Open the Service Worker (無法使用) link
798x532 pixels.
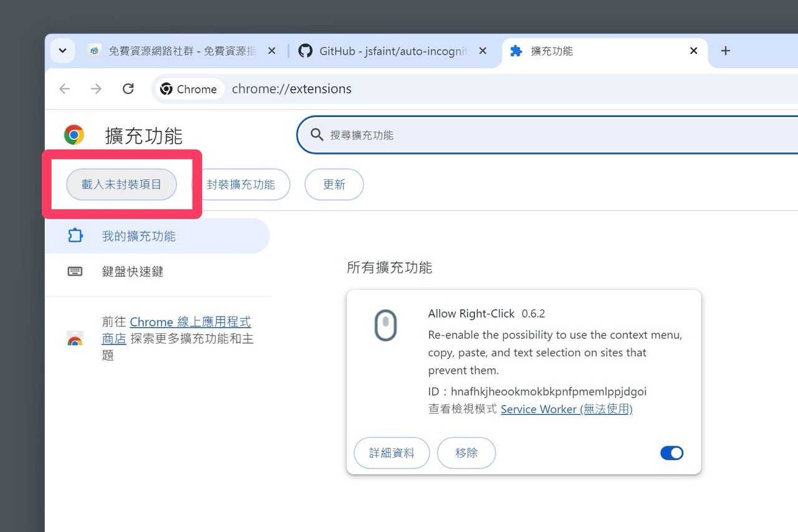pyautogui.click(x=567, y=409)
